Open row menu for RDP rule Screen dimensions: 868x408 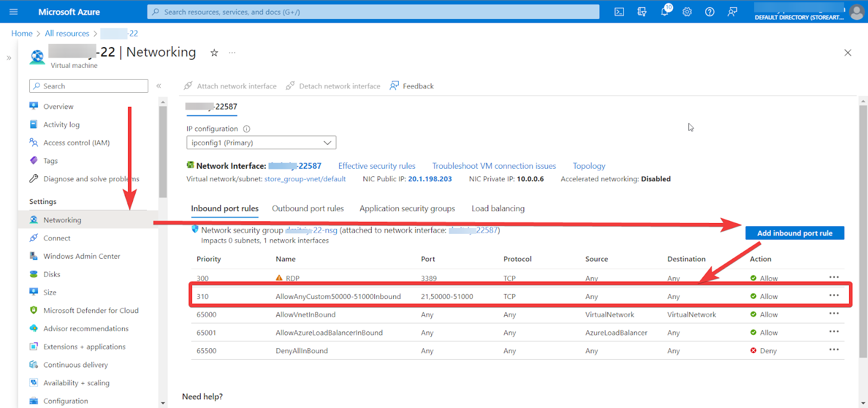coord(834,277)
